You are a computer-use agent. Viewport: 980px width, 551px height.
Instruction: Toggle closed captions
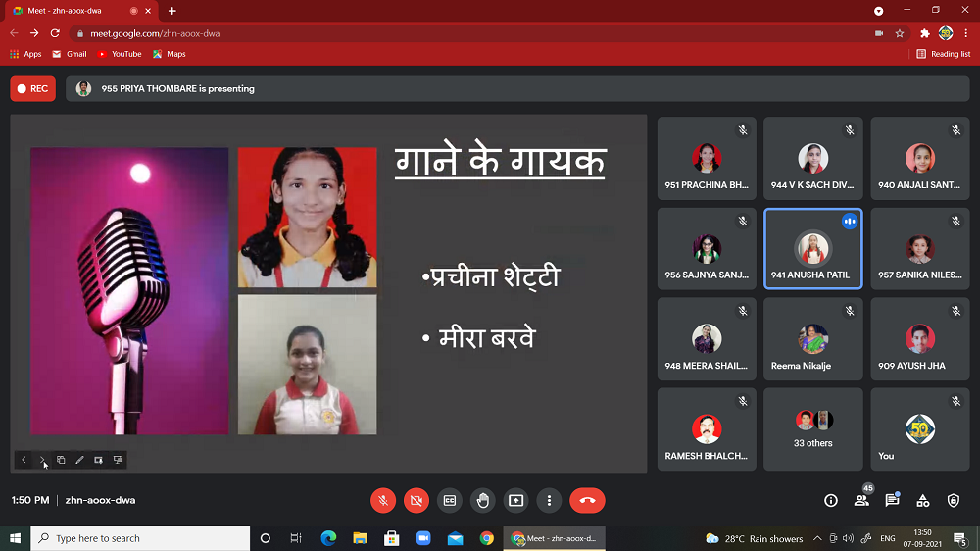[x=450, y=500]
